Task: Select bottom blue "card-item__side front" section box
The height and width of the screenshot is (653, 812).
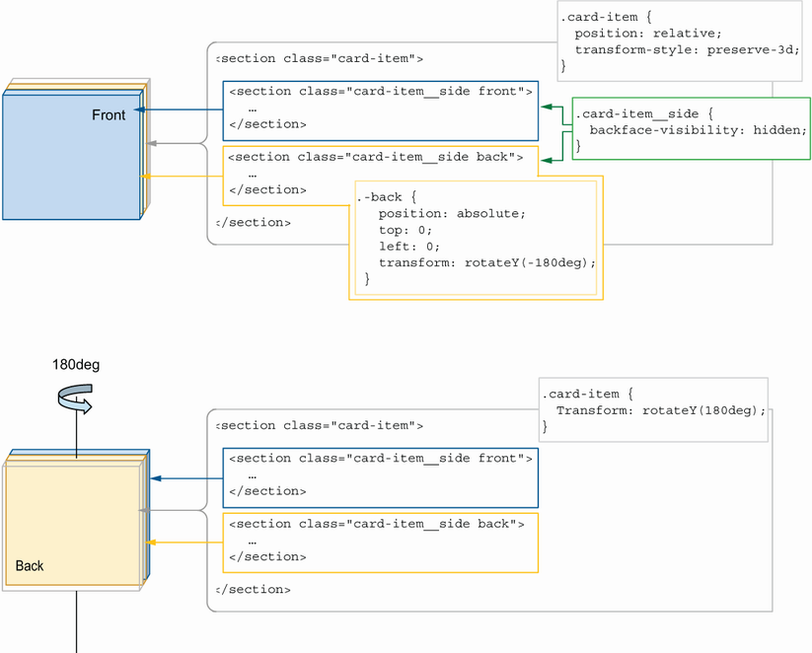Action: click(x=380, y=474)
